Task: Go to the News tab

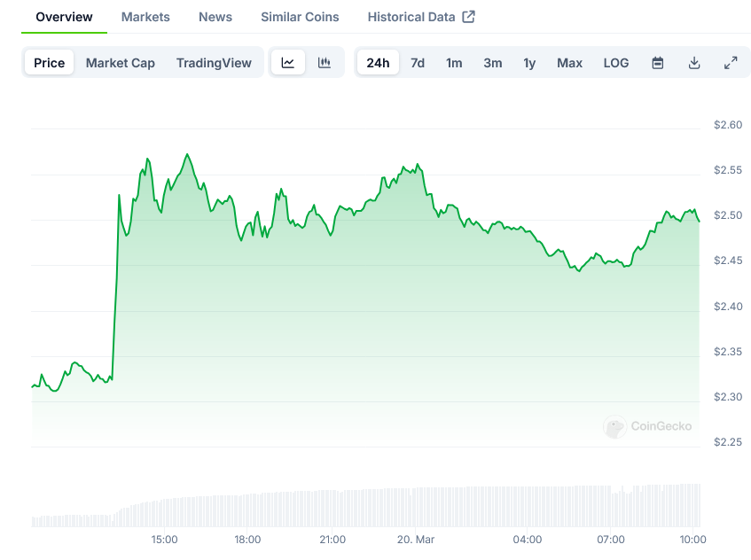Action: click(215, 17)
